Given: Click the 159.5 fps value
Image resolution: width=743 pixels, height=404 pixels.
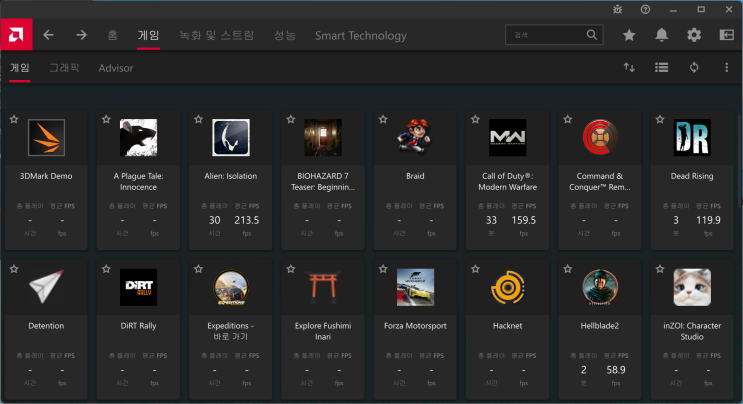Looking at the screenshot, I should coord(524,220).
